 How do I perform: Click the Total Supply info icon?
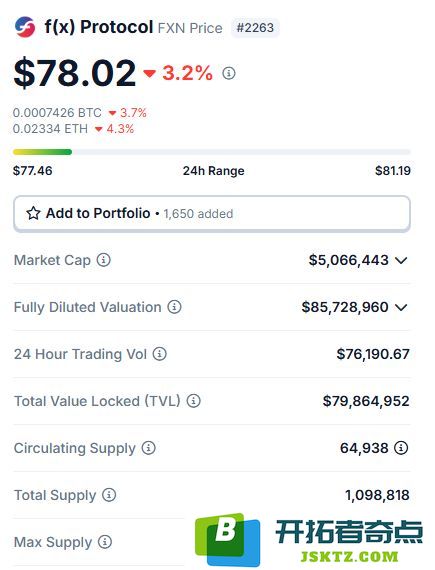pos(109,495)
